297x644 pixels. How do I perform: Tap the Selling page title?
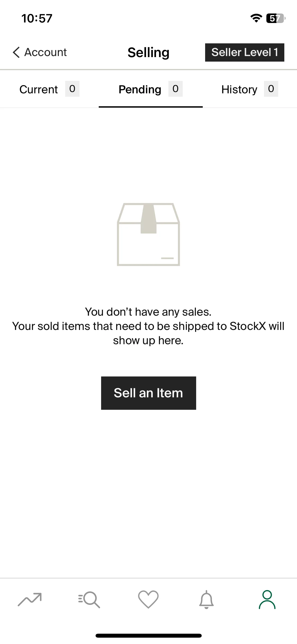(x=149, y=52)
